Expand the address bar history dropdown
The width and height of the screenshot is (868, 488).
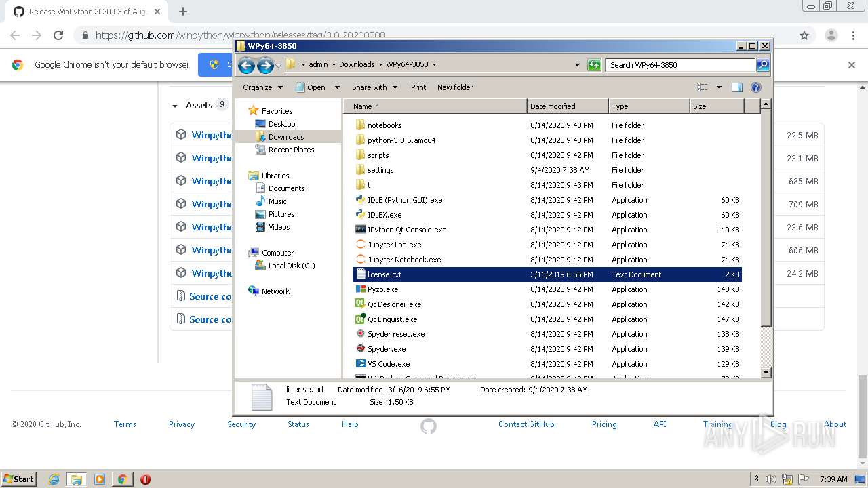coord(577,65)
